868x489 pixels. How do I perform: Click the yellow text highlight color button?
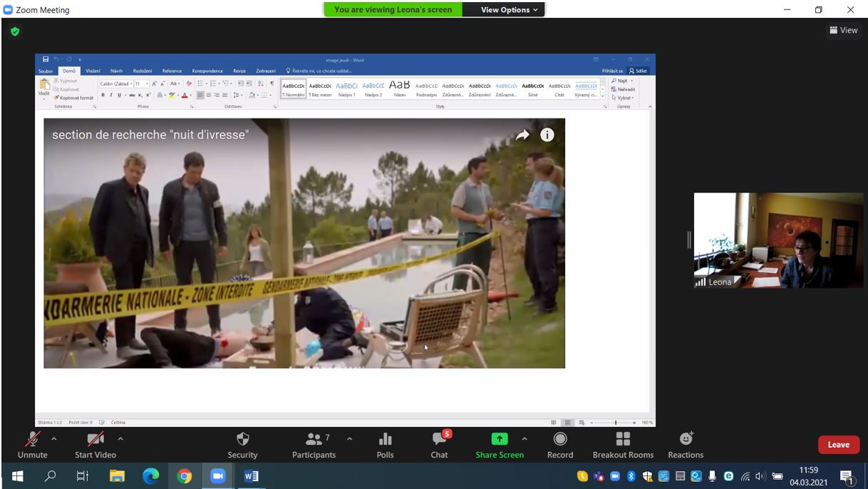(x=172, y=95)
